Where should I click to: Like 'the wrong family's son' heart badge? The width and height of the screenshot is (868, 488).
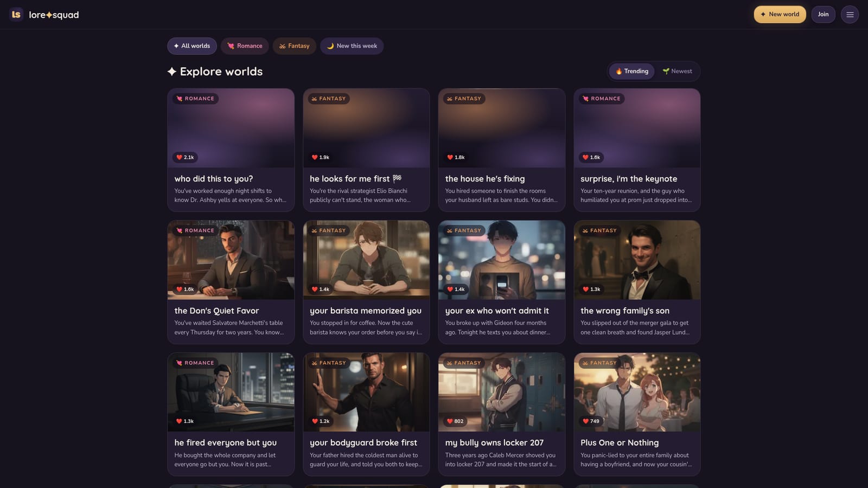click(591, 290)
